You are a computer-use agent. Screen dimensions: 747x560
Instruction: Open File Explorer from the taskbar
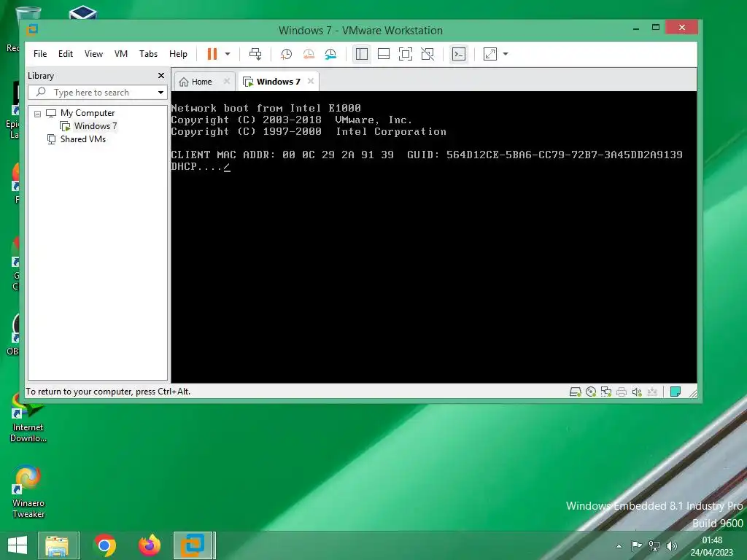57,545
